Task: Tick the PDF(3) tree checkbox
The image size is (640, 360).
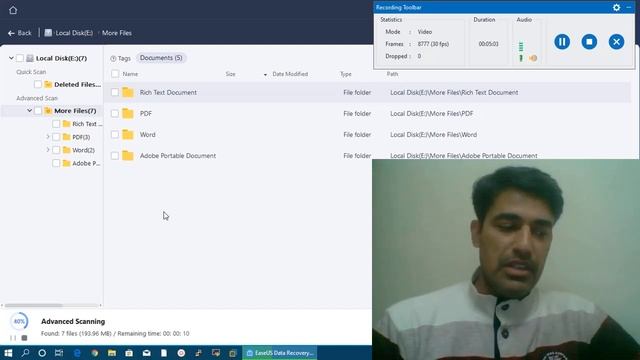Action: click(56, 137)
